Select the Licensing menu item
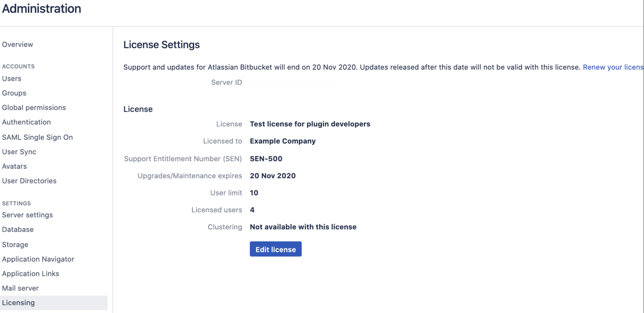Viewport: 644px width, 313px height. 18,302
